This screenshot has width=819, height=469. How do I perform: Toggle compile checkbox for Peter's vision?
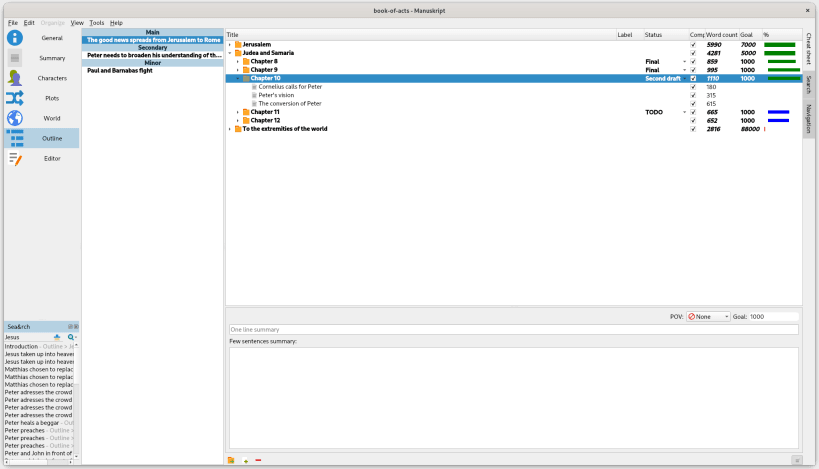pyautogui.click(x=693, y=95)
